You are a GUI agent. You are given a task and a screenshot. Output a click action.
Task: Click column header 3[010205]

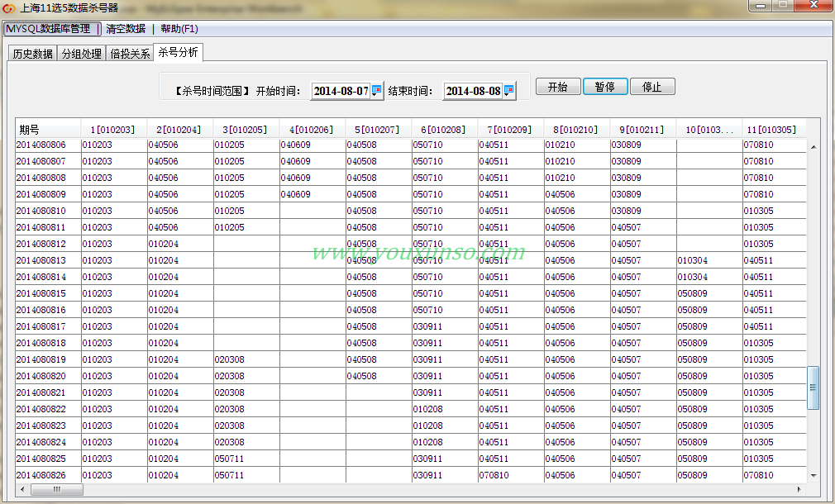(x=246, y=130)
